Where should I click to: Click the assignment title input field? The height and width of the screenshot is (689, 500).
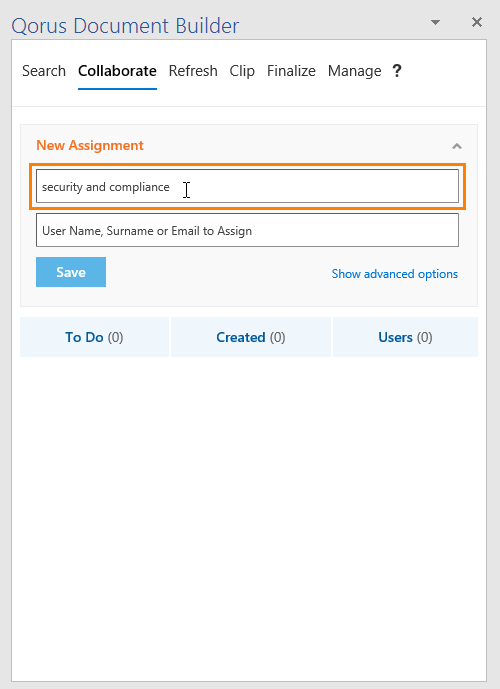click(247, 186)
